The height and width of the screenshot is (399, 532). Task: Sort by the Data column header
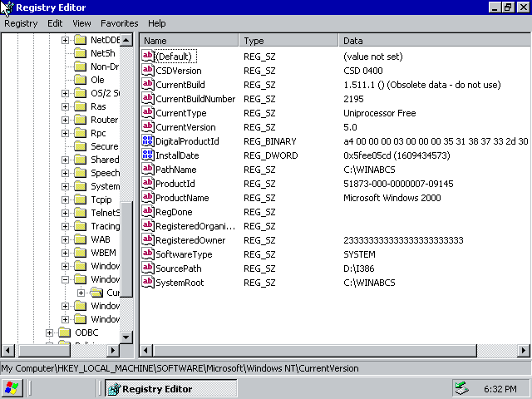pyautogui.click(x=434, y=41)
